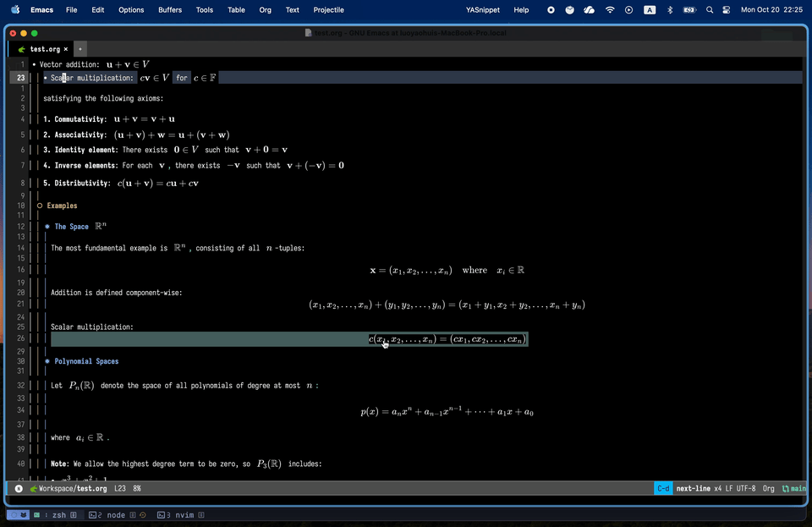Open the Org menu
This screenshot has height=527, width=812.
click(x=265, y=10)
